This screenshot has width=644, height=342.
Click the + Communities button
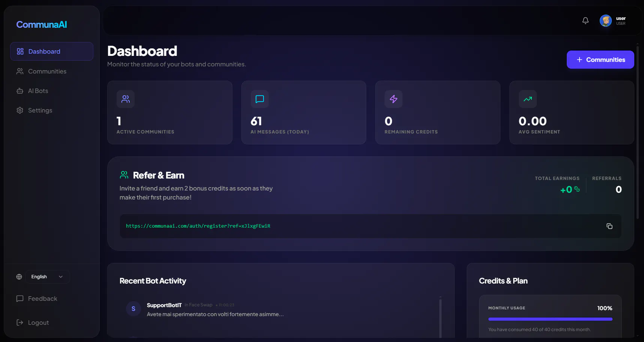600,60
